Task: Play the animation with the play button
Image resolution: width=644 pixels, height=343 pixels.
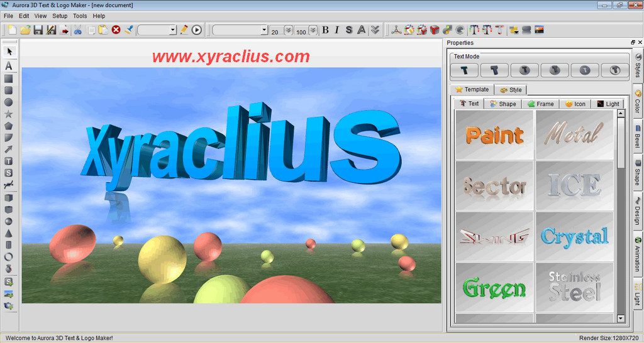Action: coord(197,30)
